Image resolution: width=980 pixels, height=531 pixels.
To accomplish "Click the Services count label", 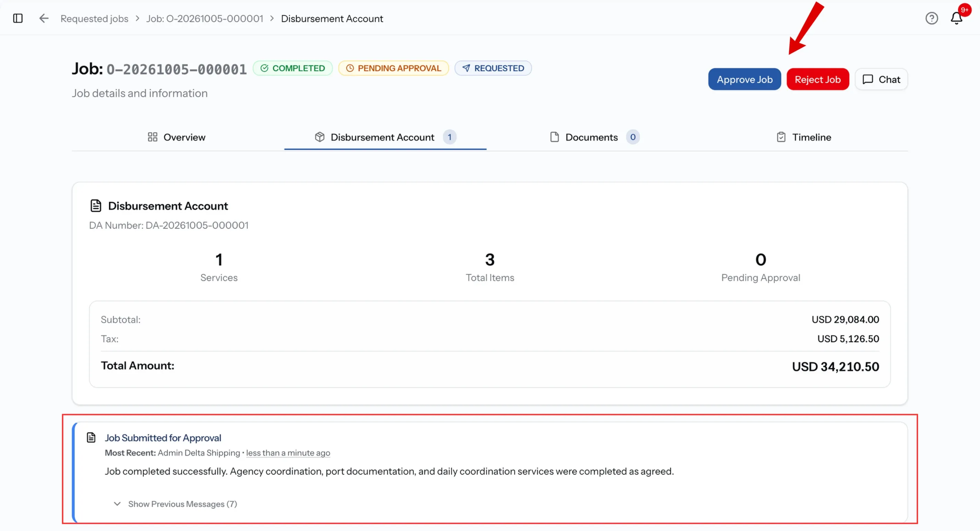I will (219, 278).
